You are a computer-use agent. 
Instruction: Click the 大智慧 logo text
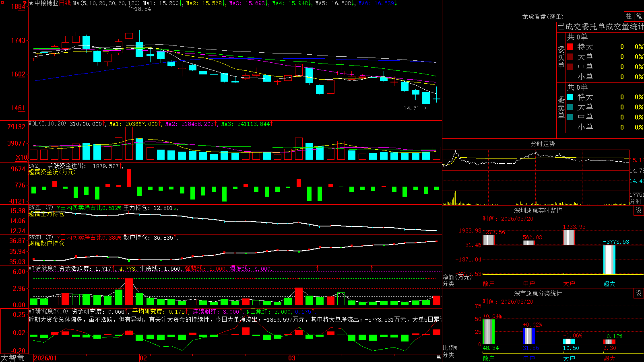pos(12,358)
